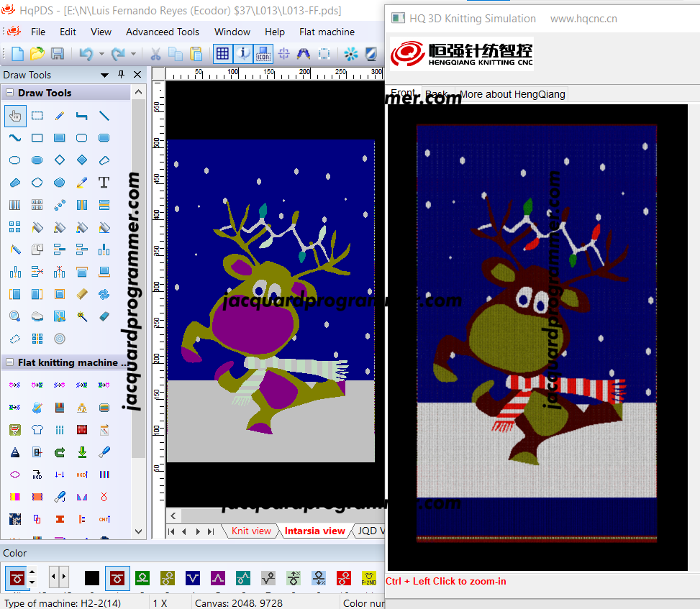Select the hand pointer tool
Image resolution: width=700 pixels, height=609 pixels.
tap(15, 116)
